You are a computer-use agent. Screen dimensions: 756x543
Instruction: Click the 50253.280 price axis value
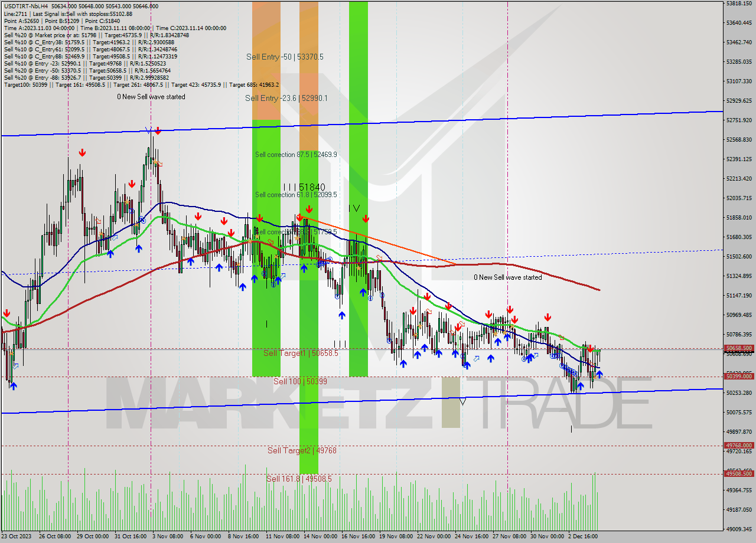(x=739, y=392)
